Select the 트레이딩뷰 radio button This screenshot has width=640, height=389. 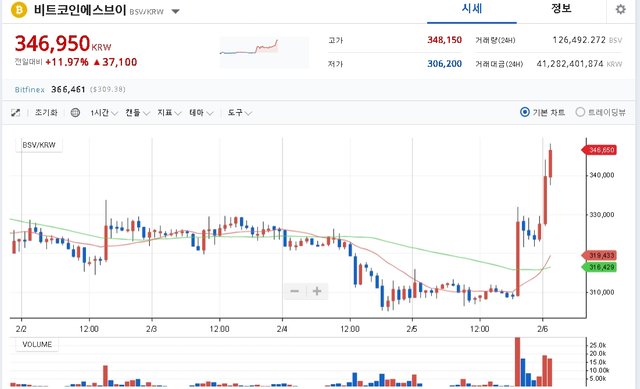click(580, 112)
